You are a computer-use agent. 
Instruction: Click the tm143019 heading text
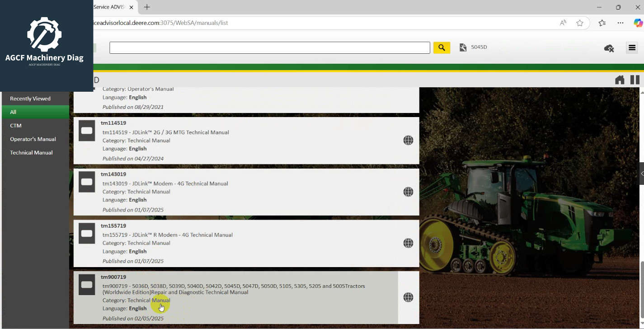click(113, 174)
